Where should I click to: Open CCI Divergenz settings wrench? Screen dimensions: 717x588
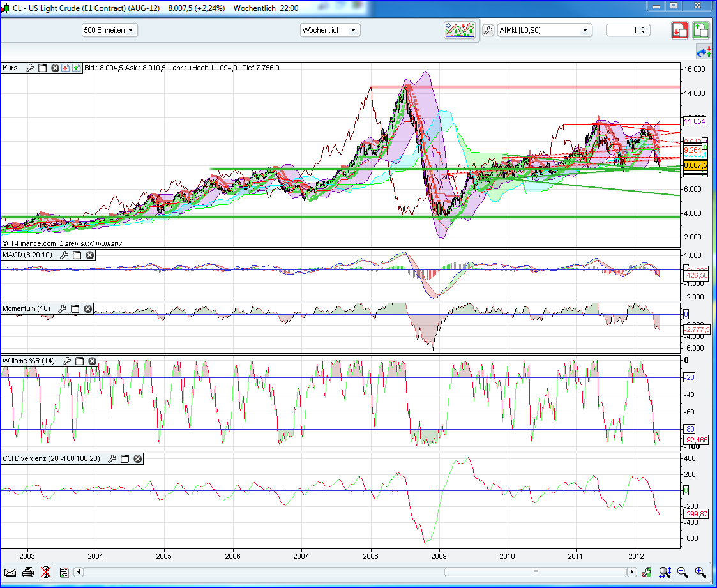(x=112, y=458)
